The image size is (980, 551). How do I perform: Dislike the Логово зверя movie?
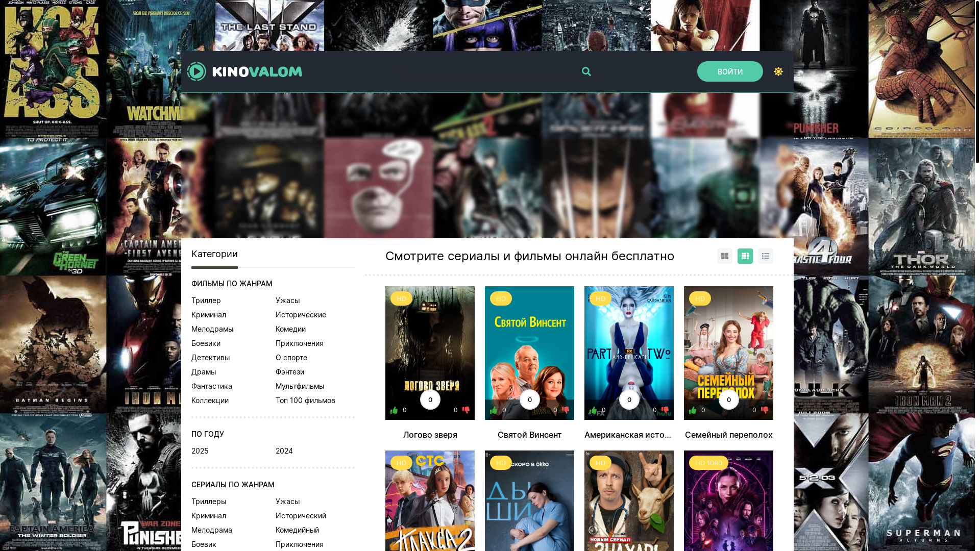(x=465, y=410)
